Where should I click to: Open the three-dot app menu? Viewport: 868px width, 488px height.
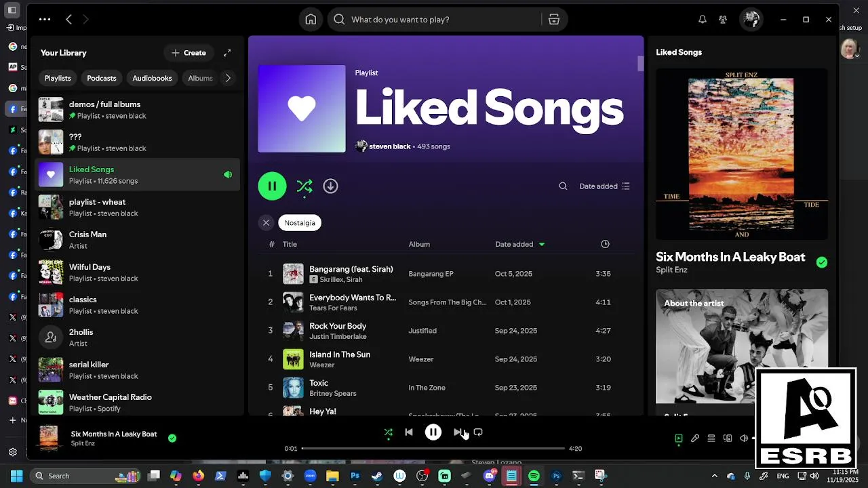click(x=44, y=20)
